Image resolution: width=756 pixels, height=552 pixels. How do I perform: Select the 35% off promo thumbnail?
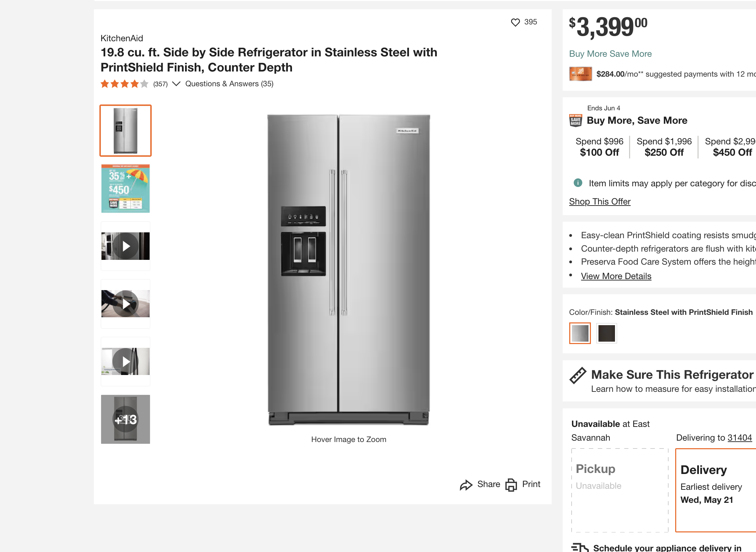[126, 188]
